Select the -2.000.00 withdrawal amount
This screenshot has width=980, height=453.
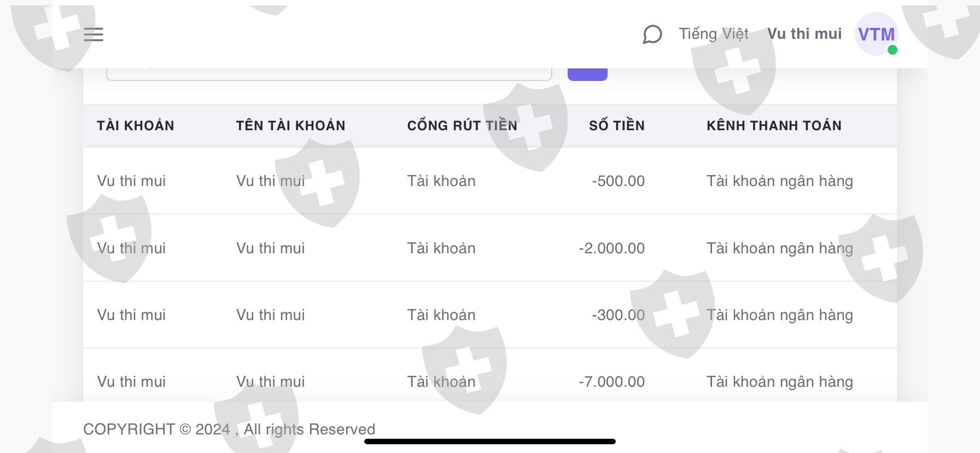pyautogui.click(x=611, y=248)
